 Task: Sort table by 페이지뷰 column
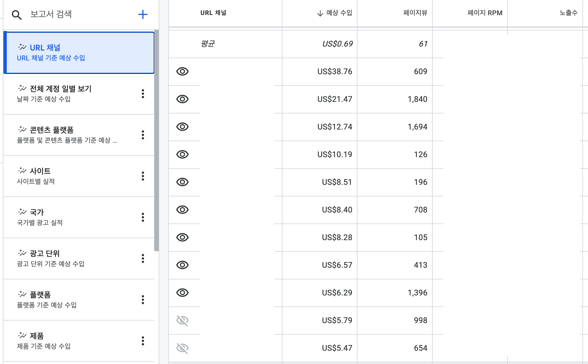coord(415,13)
